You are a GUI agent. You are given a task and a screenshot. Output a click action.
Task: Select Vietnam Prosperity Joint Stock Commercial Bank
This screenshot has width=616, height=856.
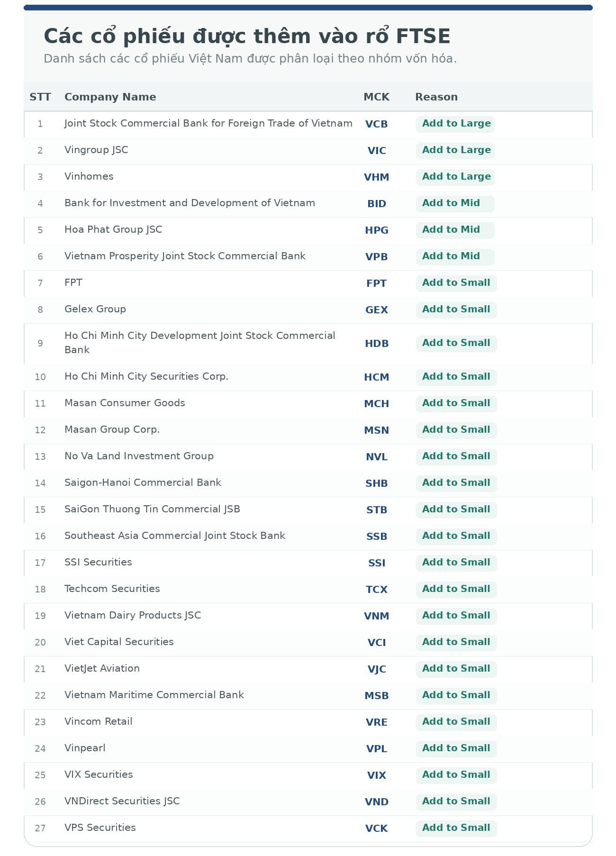pyautogui.click(x=185, y=256)
